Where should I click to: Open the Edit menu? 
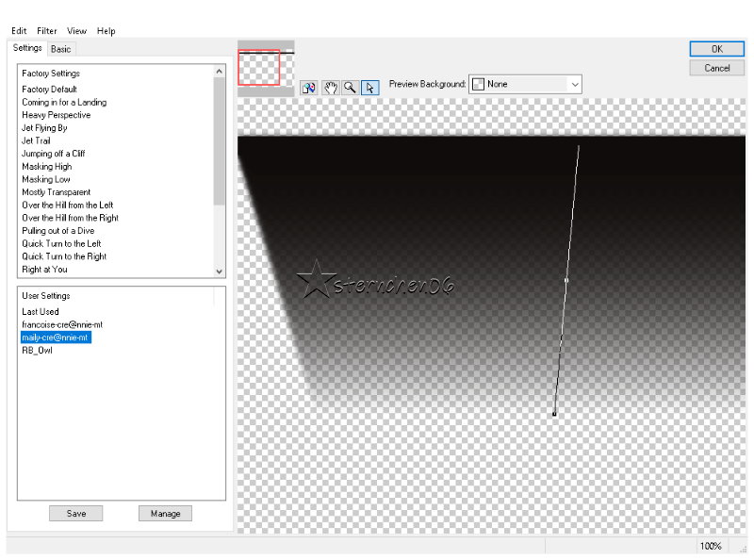click(x=19, y=31)
